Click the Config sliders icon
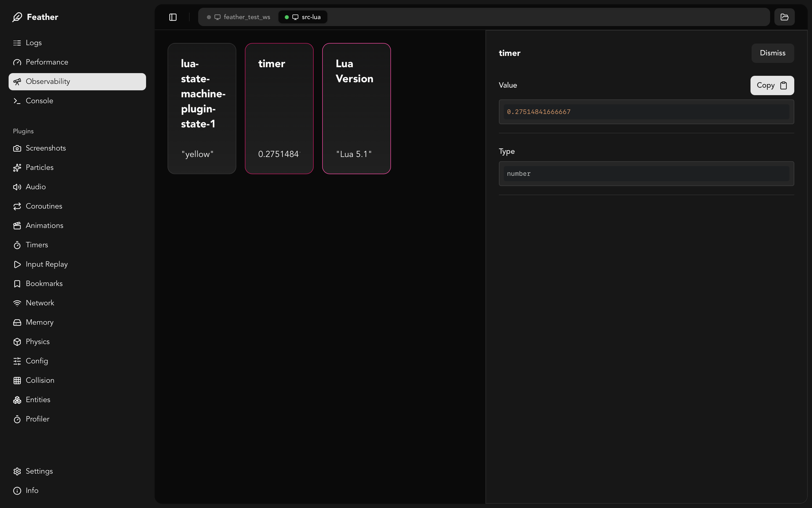The image size is (812, 508). tap(17, 361)
